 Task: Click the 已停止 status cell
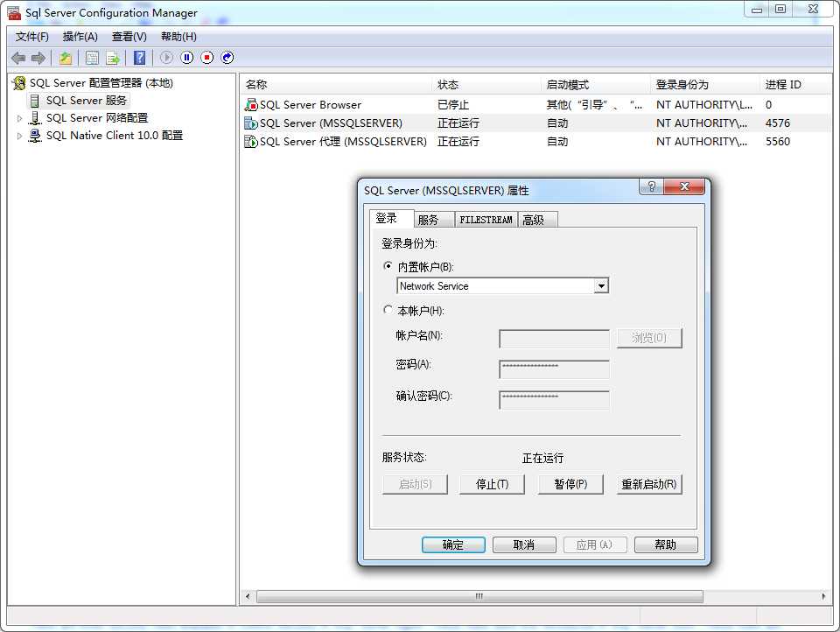453,105
